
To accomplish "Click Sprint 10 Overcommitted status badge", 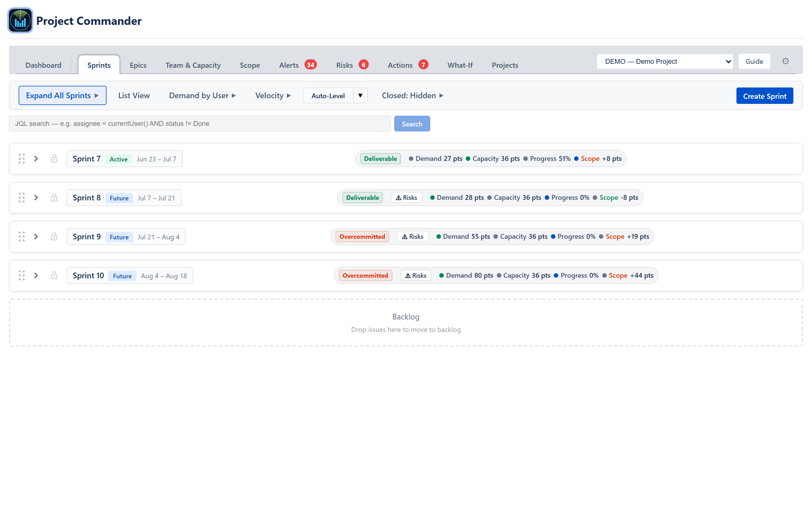I will 365,275.
